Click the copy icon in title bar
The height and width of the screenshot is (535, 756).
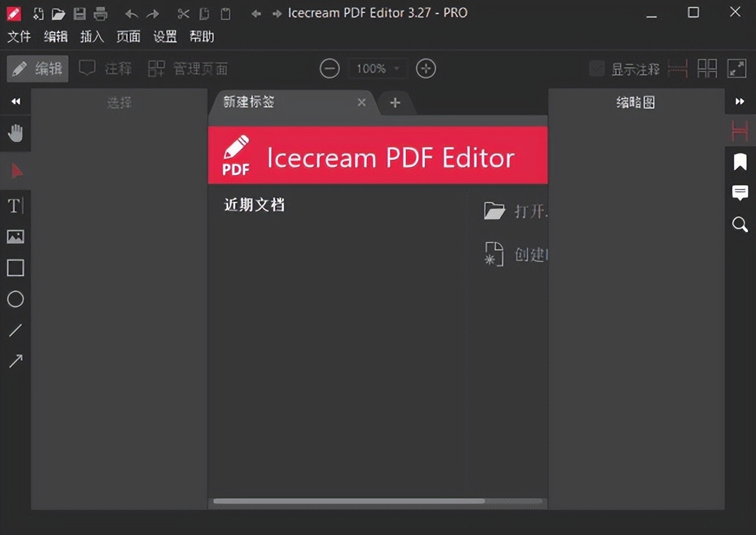(204, 14)
